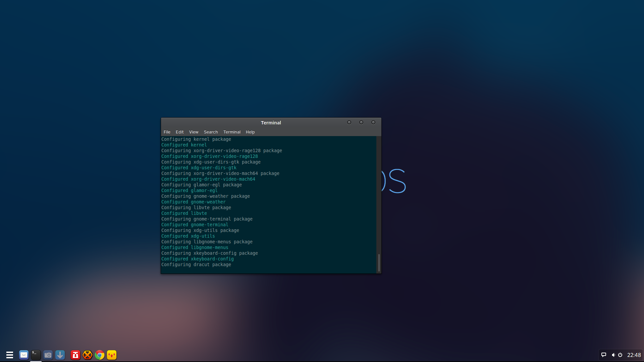Open the View menu in Terminal

tap(194, 132)
